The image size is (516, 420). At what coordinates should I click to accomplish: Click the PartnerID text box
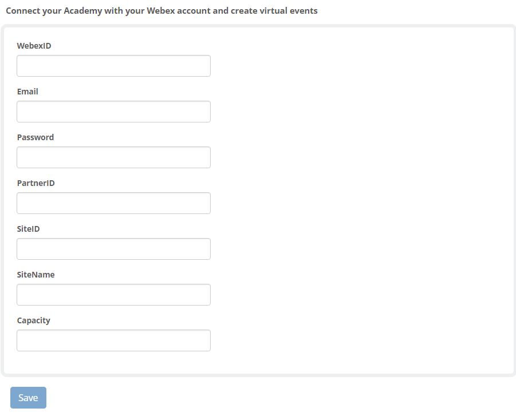(113, 203)
